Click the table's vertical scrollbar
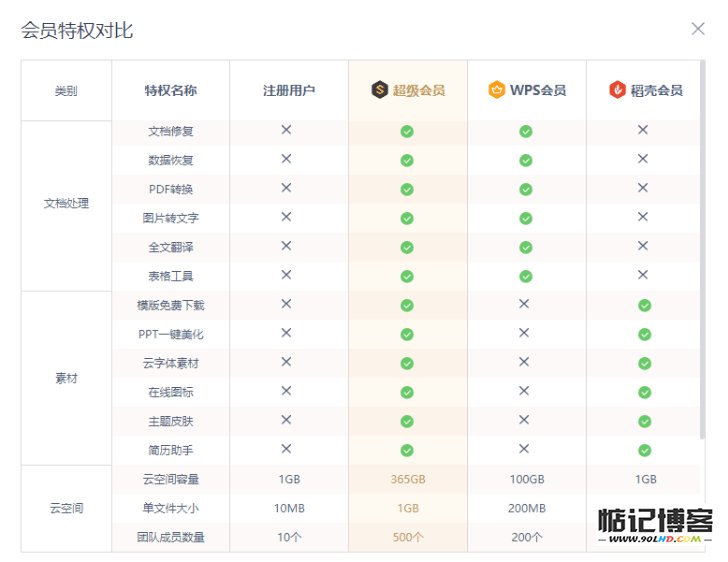Screen dimensions: 728x562 [702, 249]
